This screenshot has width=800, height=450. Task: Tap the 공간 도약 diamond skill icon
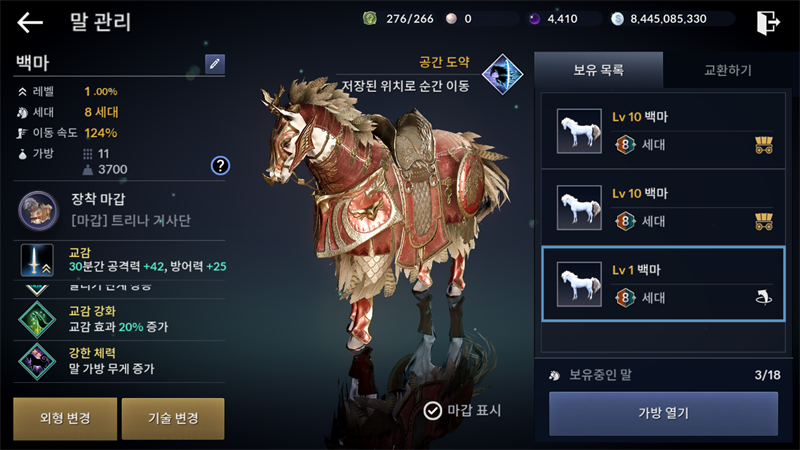click(x=503, y=74)
